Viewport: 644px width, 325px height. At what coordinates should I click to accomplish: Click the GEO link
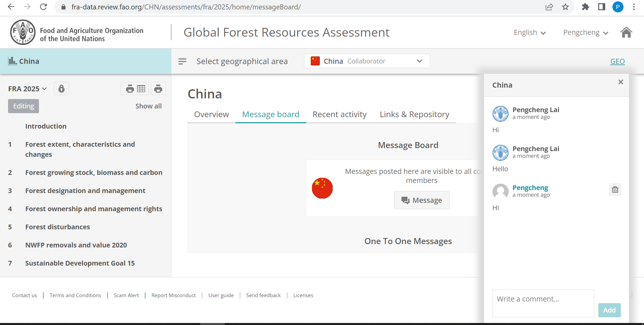pos(617,61)
